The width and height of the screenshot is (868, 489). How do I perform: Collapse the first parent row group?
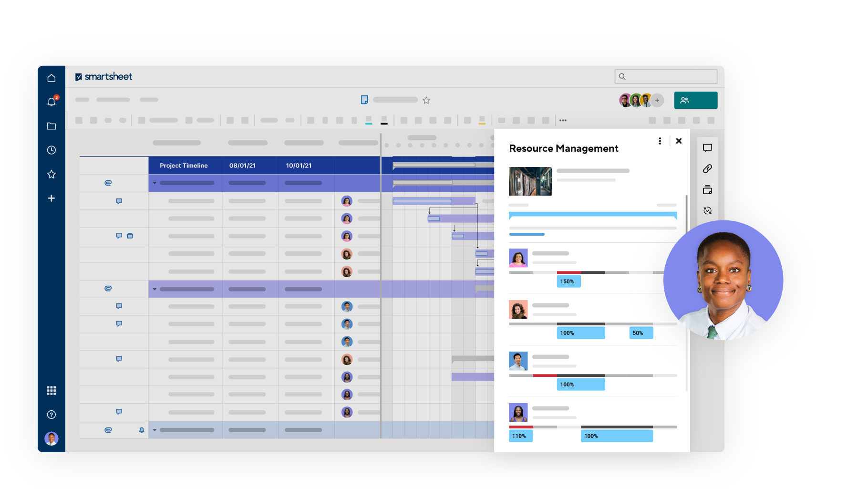155,183
